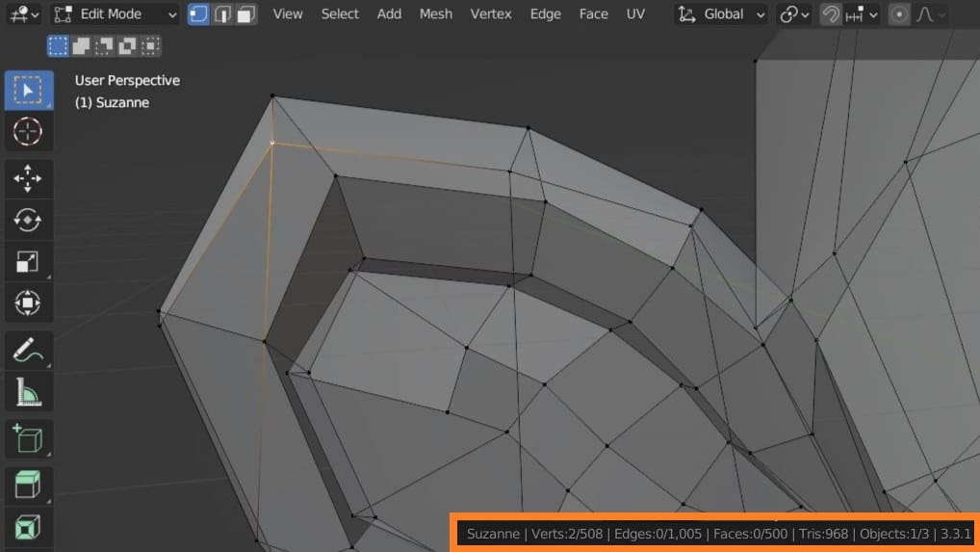Activate the Extrude Region tool
The height and width of the screenshot is (552, 980).
pos(28,485)
